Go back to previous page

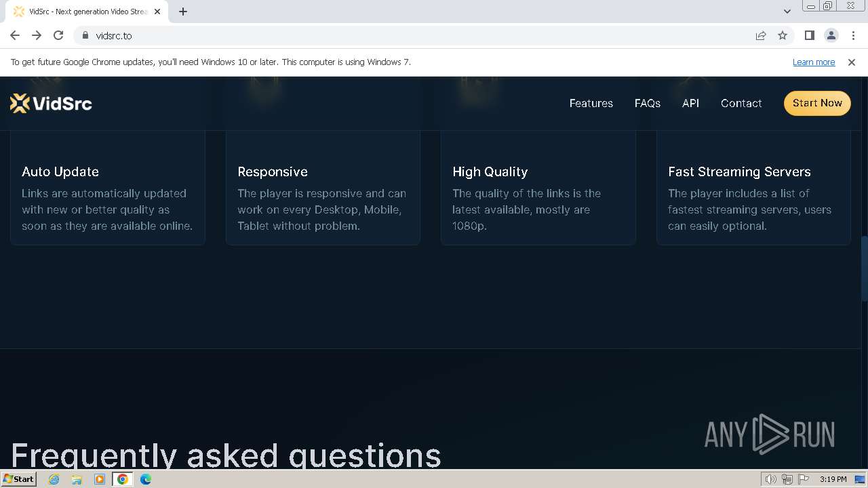coord(15,35)
